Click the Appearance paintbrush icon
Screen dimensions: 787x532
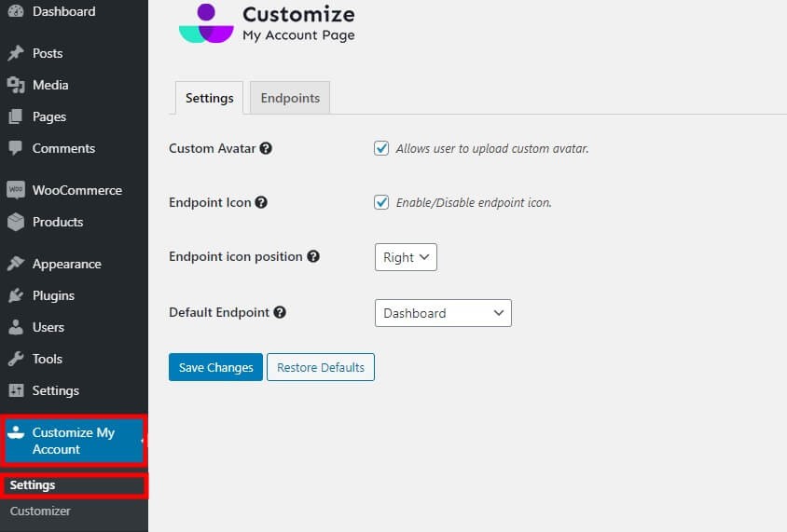[16, 264]
